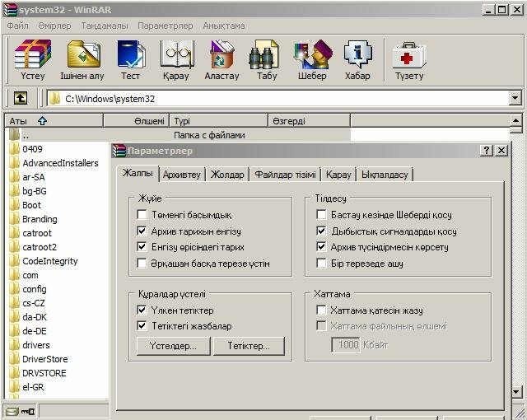Click the Тетіктер... button
Image resolution: width=527 pixels, height=420 pixels.
(249, 346)
